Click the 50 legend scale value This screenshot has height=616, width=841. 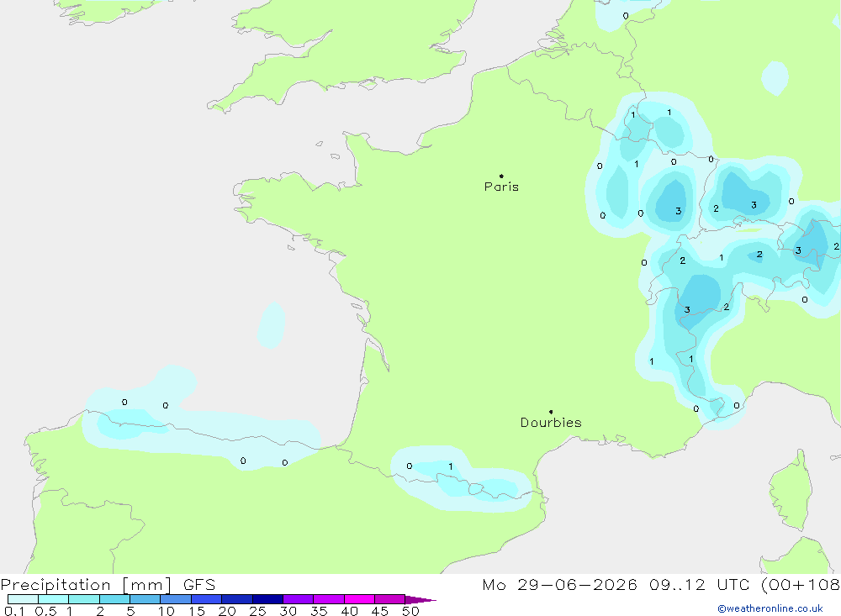[410, 611]
